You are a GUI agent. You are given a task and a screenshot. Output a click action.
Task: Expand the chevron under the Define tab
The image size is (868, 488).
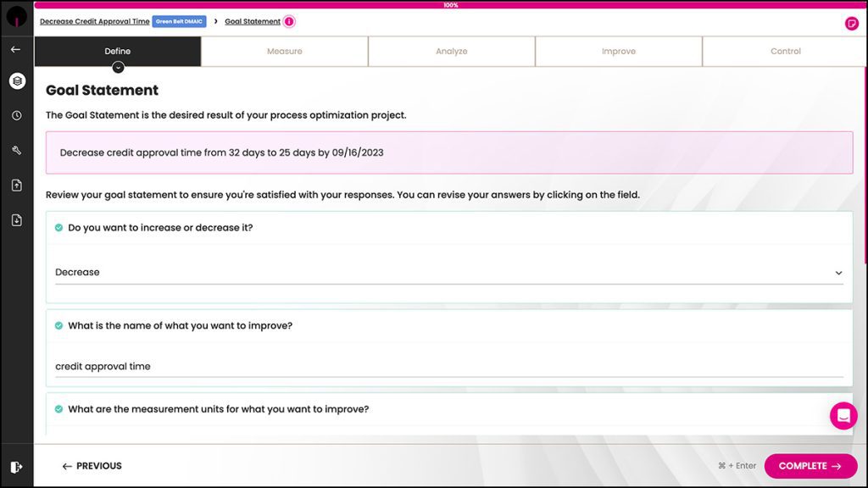tap(118, 67)
